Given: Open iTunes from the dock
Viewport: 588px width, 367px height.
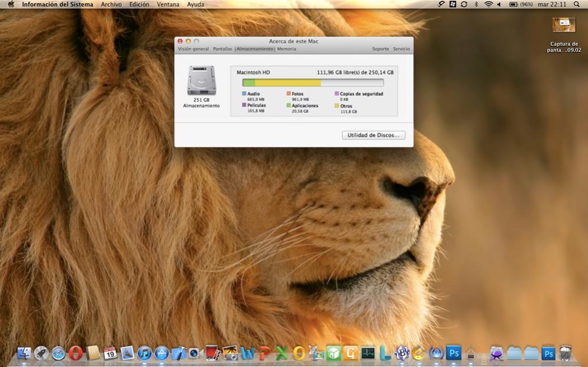Looking at the screenshot, I should (x=144, y=353).
